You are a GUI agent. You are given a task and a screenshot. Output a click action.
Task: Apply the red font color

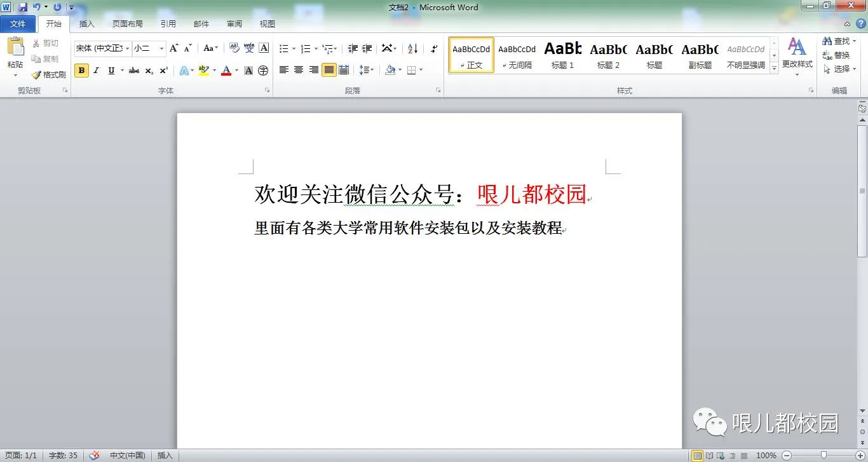click(226, 71)
